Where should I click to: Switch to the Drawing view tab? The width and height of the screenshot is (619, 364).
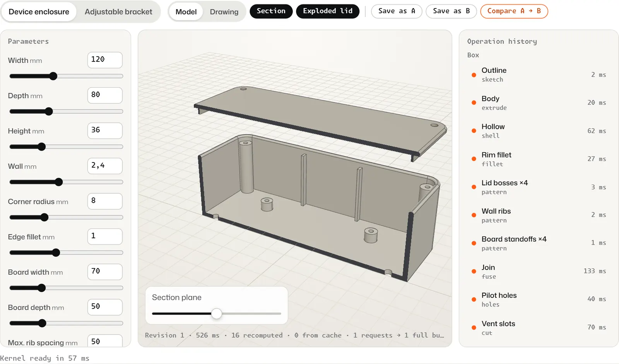pos(224,12)
